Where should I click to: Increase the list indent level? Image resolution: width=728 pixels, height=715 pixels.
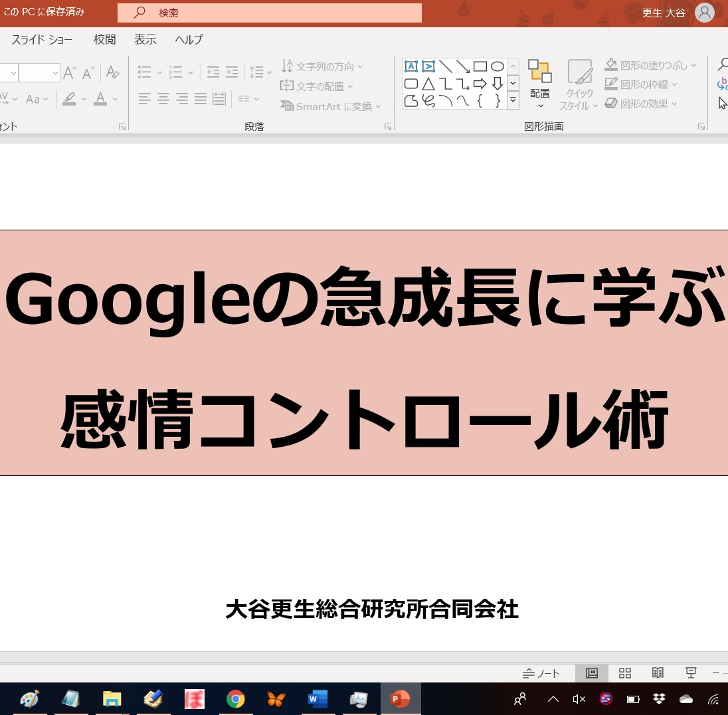(231, 72)
